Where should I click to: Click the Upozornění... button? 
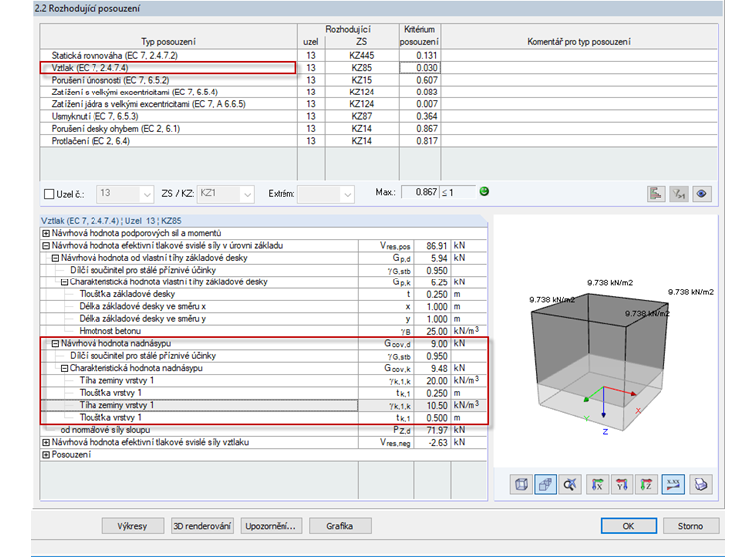click(x=271, y=526)
